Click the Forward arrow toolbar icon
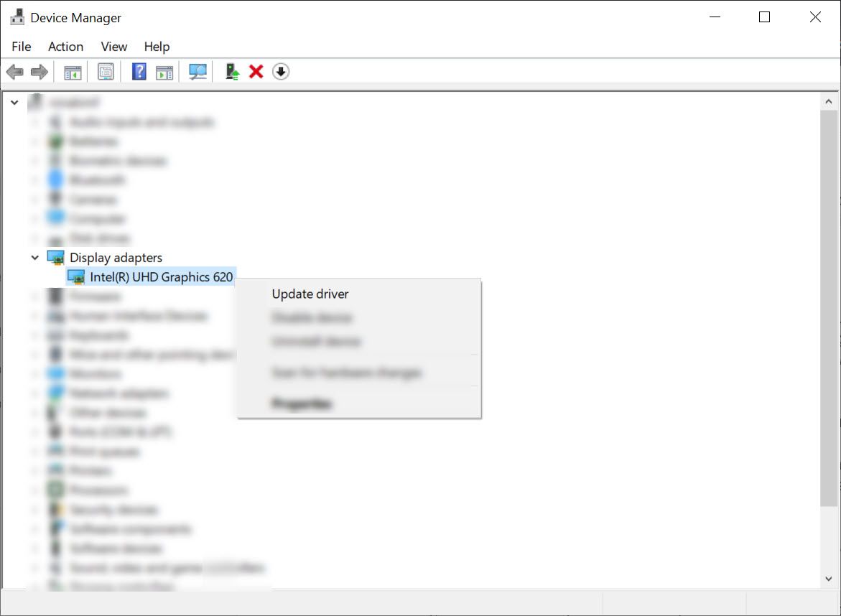 40,71
